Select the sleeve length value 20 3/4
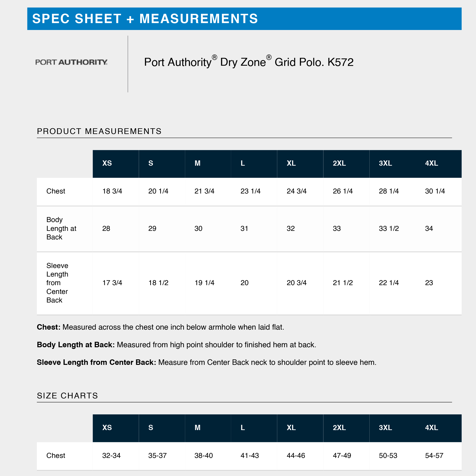Screen dimensions: 476x476 point(296,283)
